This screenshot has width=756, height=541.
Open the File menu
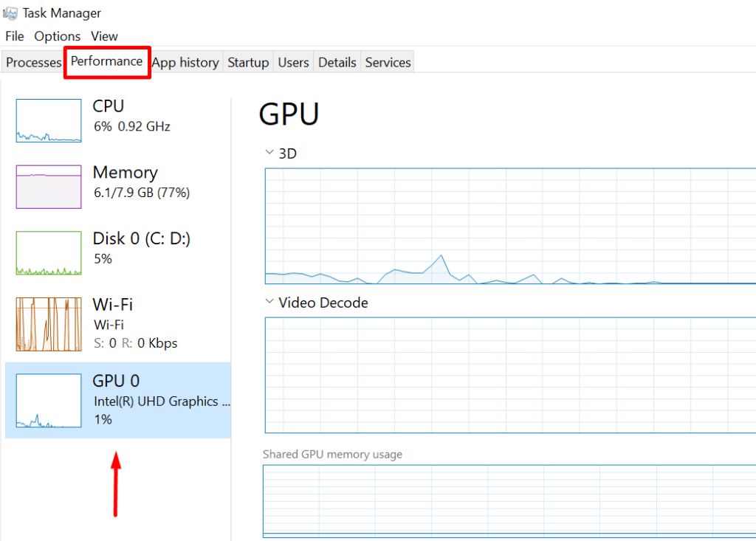click(x=15, y=36)
